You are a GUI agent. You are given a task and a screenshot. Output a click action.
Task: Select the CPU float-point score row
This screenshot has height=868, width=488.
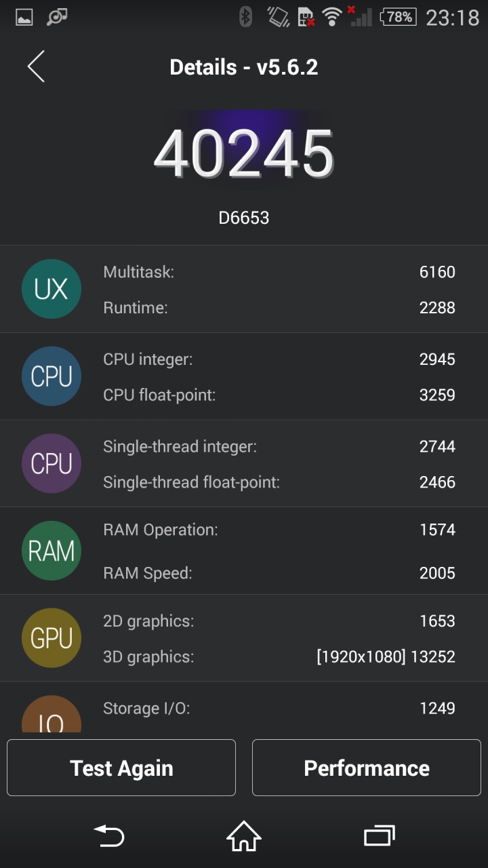coord(279,395)
